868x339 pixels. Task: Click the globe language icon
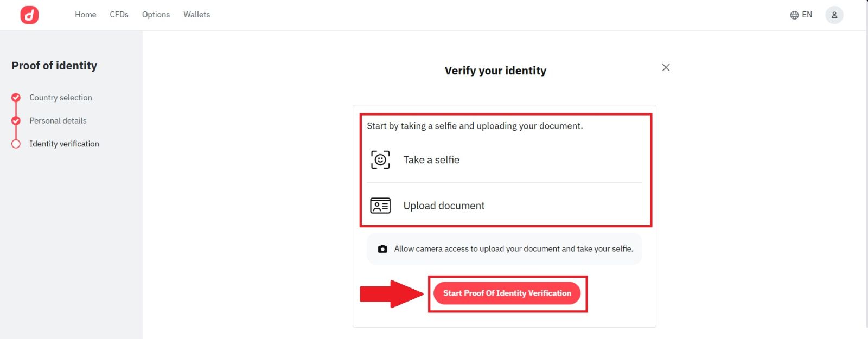(x=794, y=15)
